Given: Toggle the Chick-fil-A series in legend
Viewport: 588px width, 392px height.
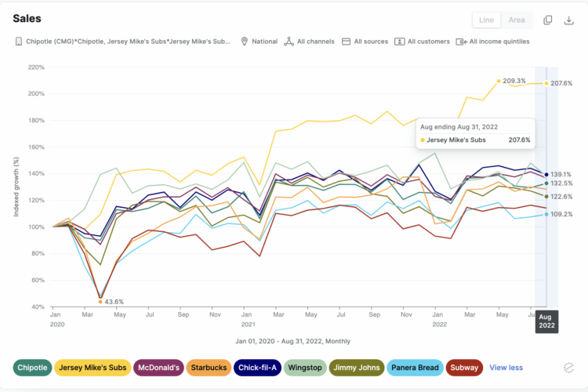Looking at the screenshot, I should [257, 368].
